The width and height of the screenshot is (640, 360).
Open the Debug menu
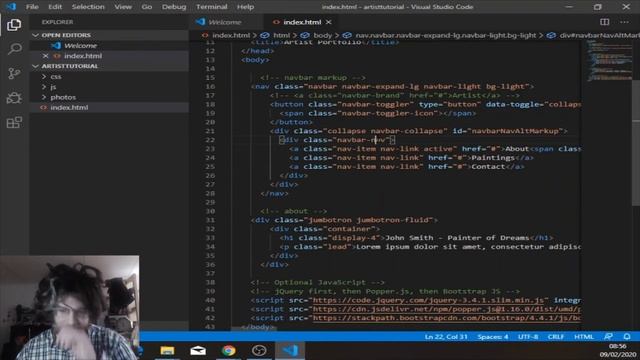174,7
